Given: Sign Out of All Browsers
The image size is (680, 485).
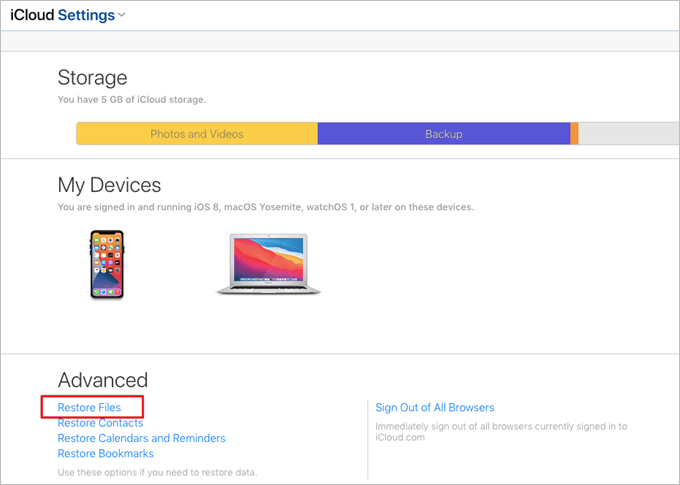Looking at the screenshot, I should pyautogui.click(x=434, y=407).
